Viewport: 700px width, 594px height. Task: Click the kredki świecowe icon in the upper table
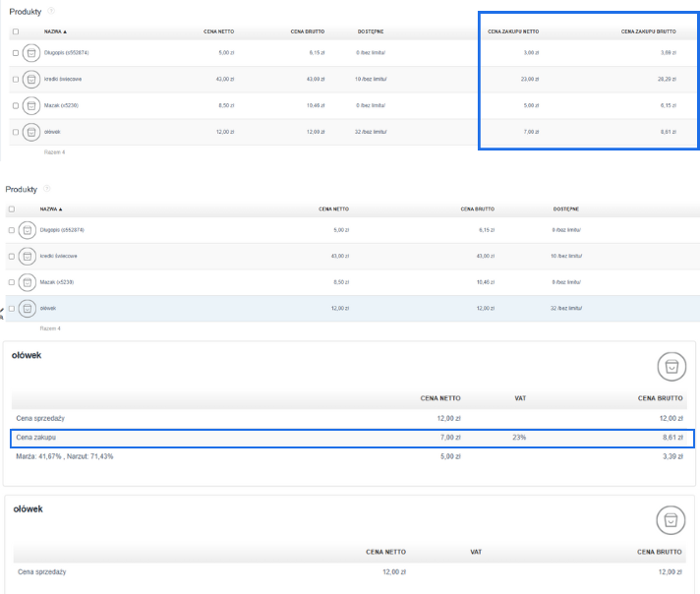[29, 79]
